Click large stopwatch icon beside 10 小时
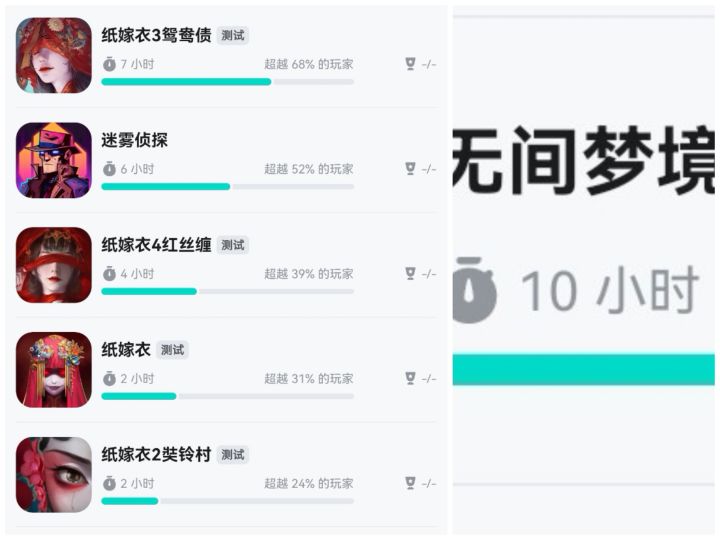Screen dimensions: 720x540 (x=476, y=291)
